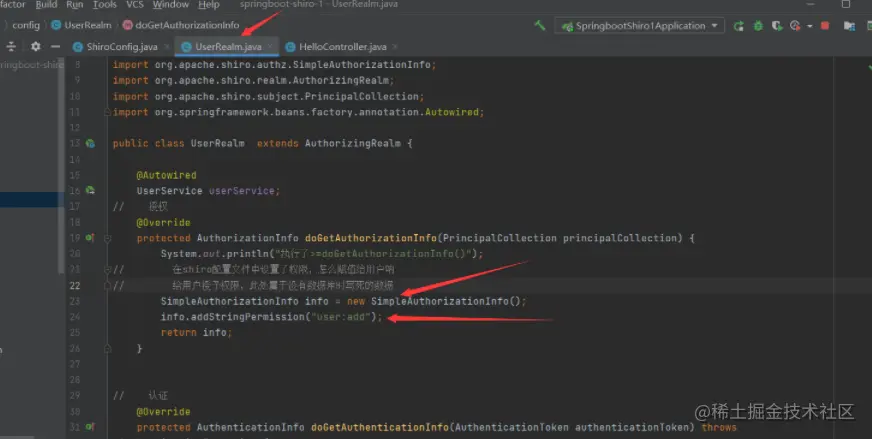Image resolution: width=872 pixels, height=439 pixels.
Task: Click the "user:add" string literal
Action: [340, 317]
